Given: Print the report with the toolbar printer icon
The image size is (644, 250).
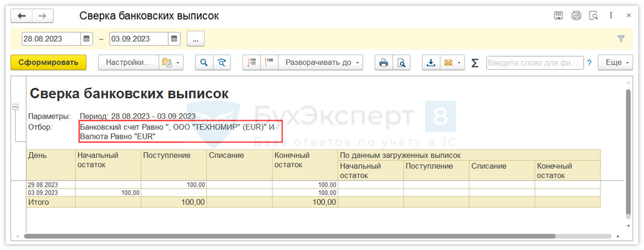Looking at the screenshot, I should [x=383, y=63].
